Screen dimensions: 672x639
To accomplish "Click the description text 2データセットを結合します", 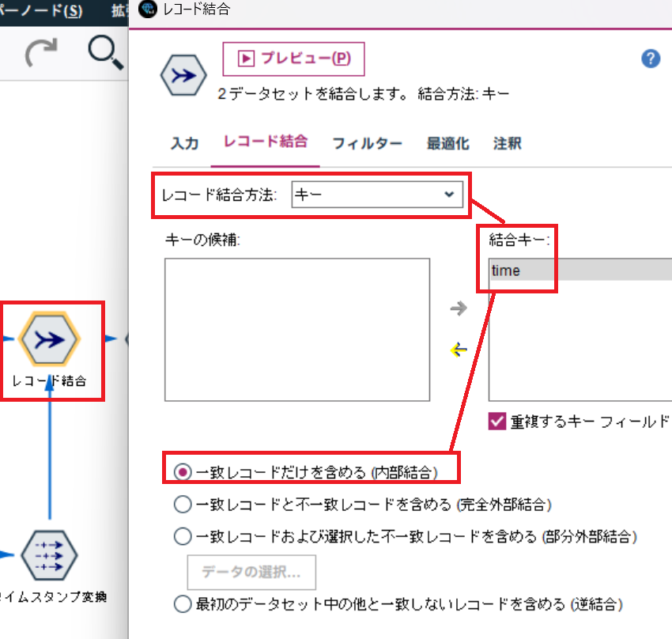I will tap(313, 94).
